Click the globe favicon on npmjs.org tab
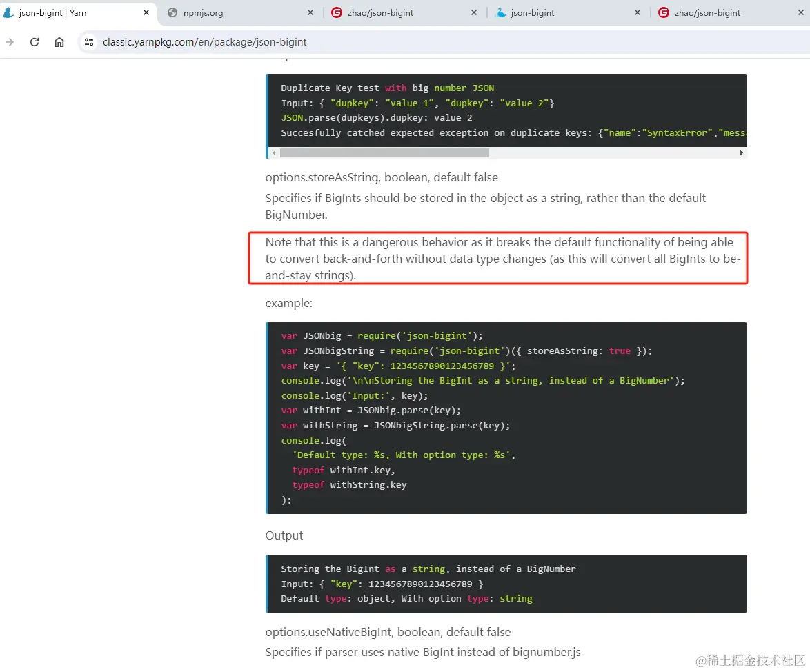This screenshot has width=810, height=672. pyautogui.click(x=172, y=12)
